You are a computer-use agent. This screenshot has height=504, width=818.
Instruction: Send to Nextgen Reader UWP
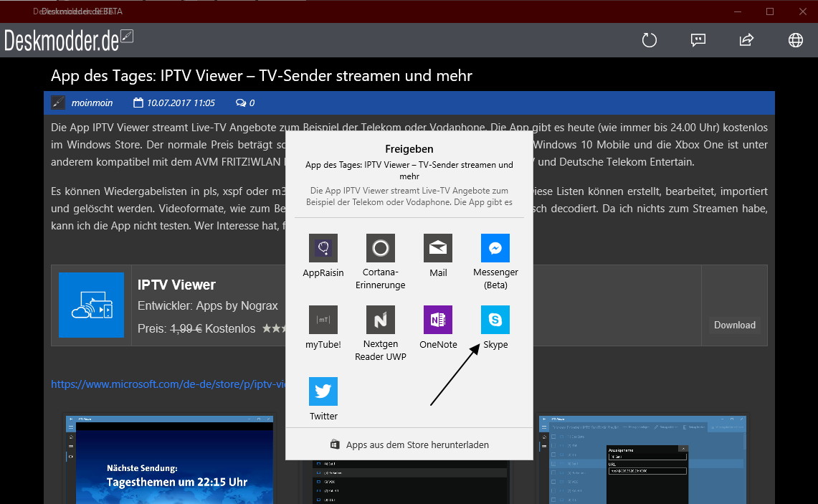380,319
